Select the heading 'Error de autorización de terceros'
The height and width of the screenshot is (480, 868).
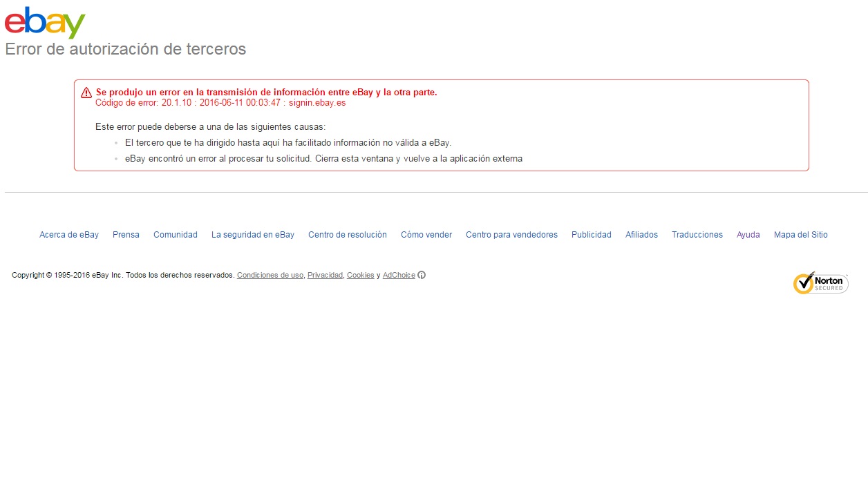126,49
